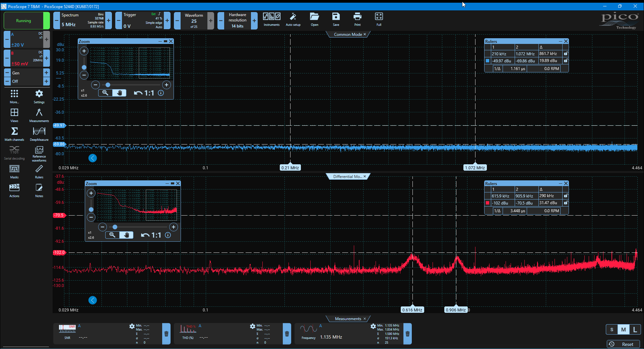Open SNR measurement settings gear
This screenshot has height=349, width=644.
pos(132,326)
